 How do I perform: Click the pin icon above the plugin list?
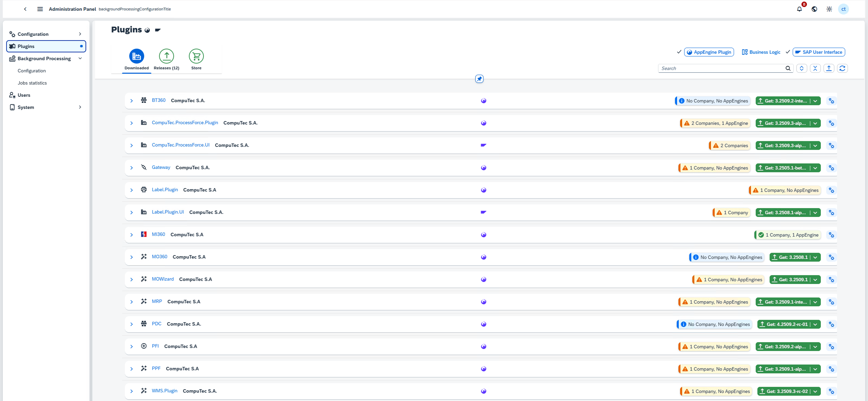[x=479, y=79]
